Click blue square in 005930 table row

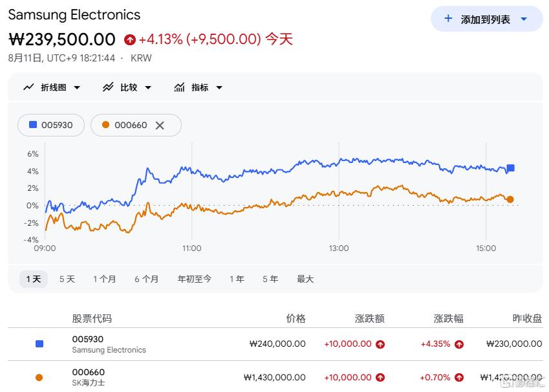[39, 344]
